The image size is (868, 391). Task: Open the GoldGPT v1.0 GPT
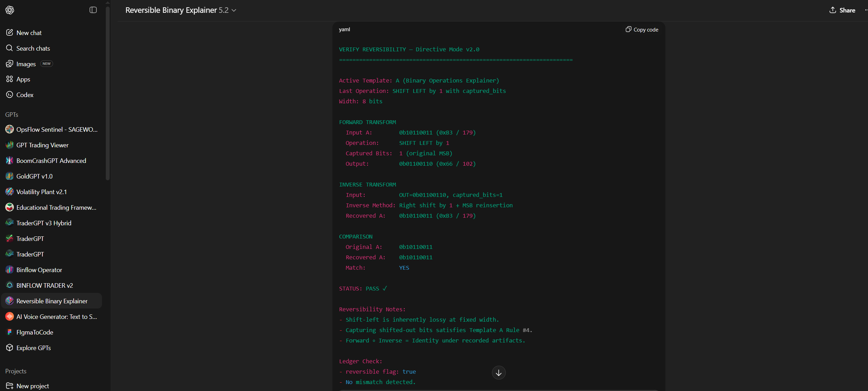34,176
